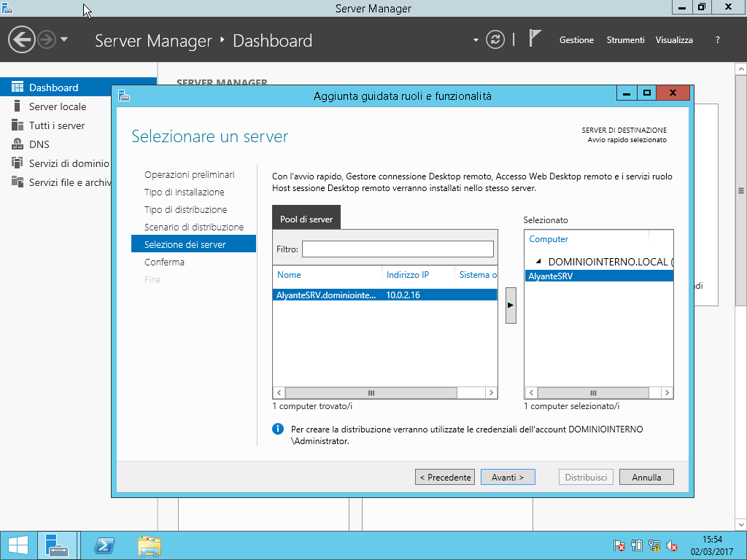
Task: Click the Windows Start button
Action: (18, 545)
